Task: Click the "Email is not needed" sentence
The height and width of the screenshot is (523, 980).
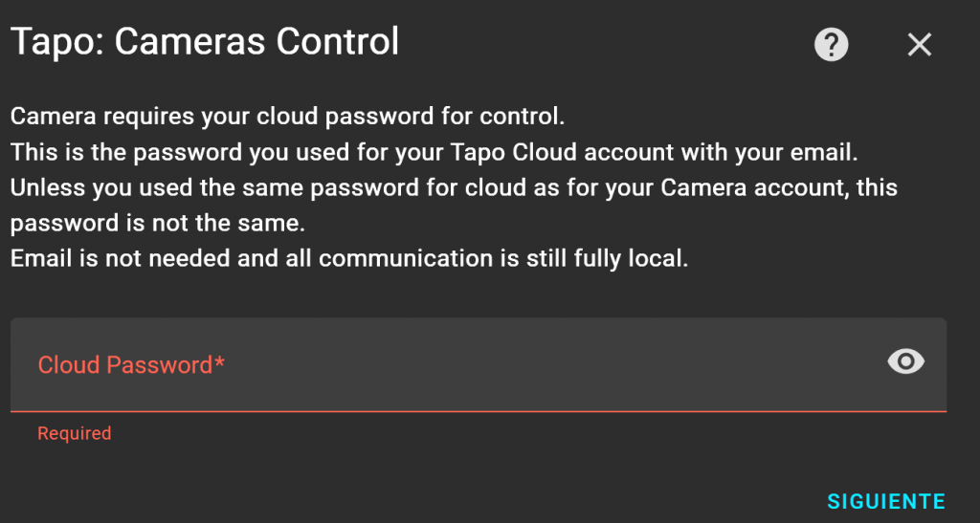Action: pyautogui.click(x=349, y=259)
